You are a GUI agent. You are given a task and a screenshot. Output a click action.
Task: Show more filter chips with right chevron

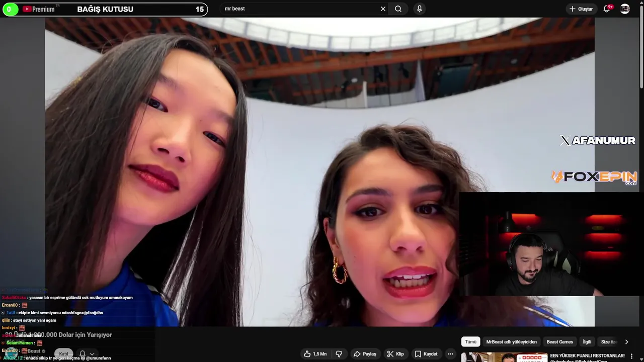tap(626, 342)
